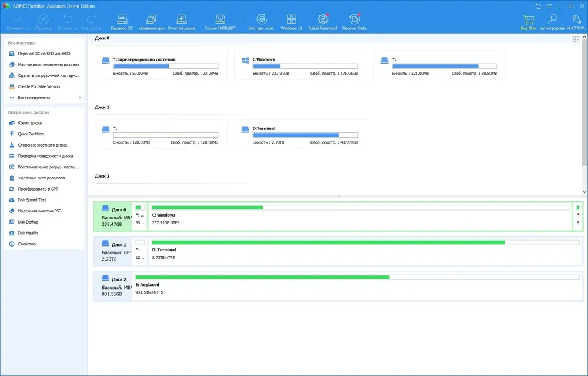588x376 pixels.
Task: Launch the Recover Data tool
Action: (x=355, y=22)
